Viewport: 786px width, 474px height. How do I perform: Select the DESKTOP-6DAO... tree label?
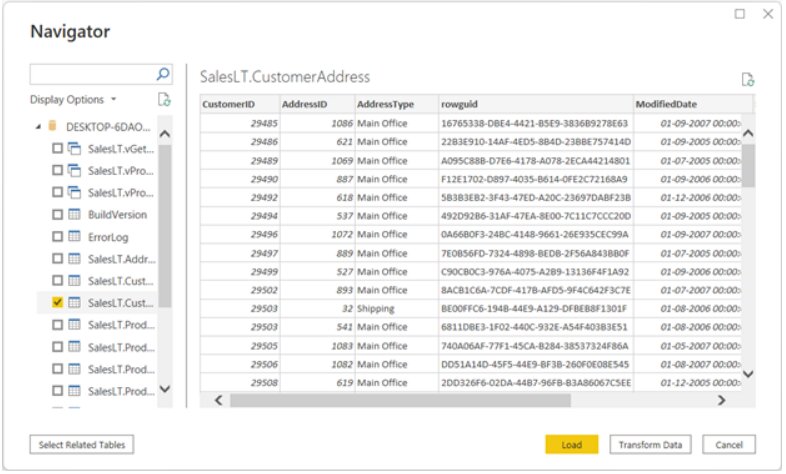tap(108, 127)
